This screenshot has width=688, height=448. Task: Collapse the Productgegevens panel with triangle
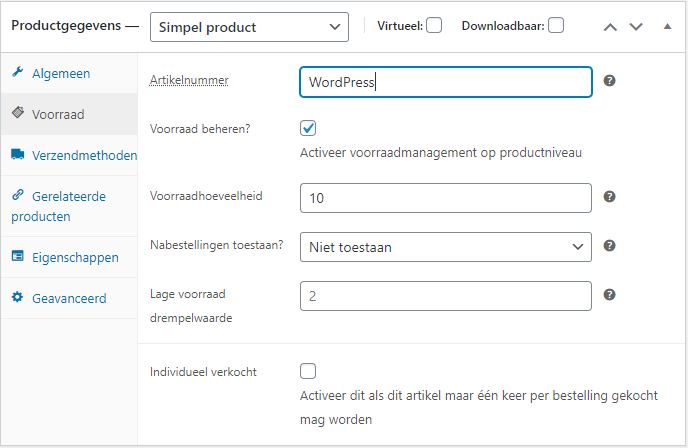click(667, 27)
